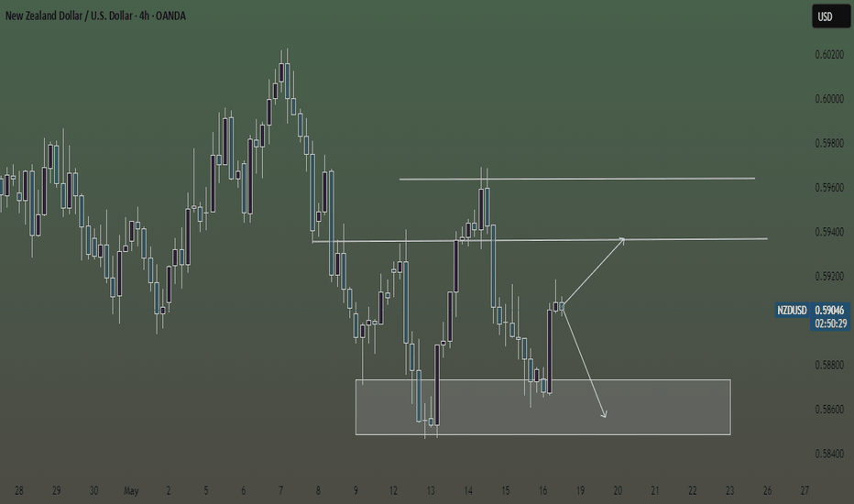Image resolution: width=854 pixels, height=504 pixels.
Task: Click date 16 on the time axis
Action: coord(543,490)
